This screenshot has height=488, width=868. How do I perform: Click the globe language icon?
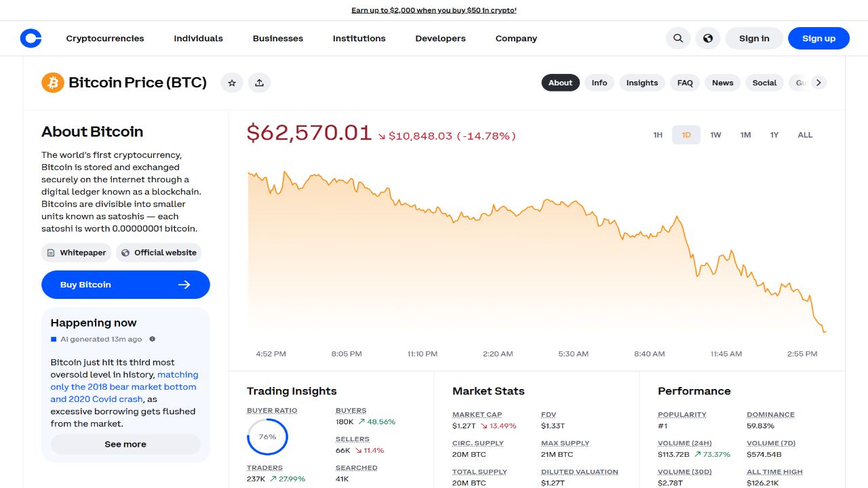[x=707, y=39]
